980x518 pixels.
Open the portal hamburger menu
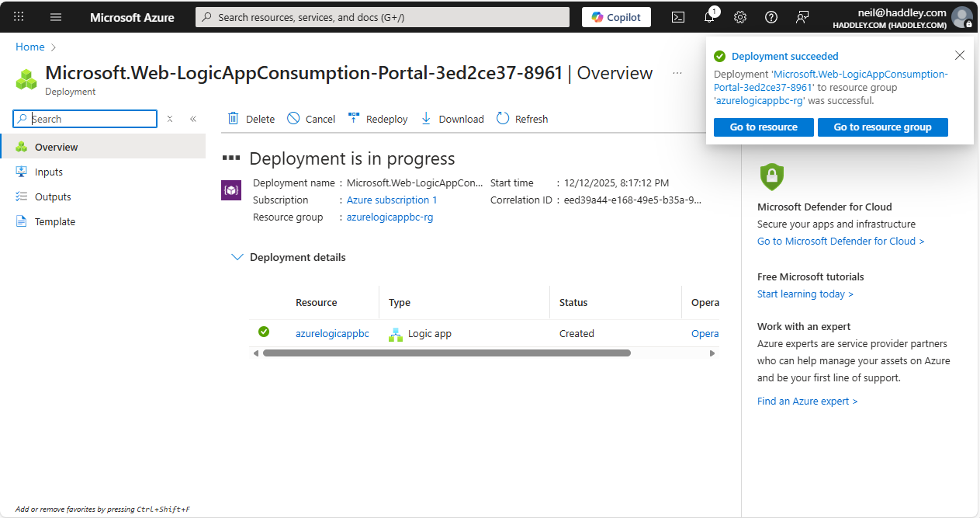coord(55,17)
